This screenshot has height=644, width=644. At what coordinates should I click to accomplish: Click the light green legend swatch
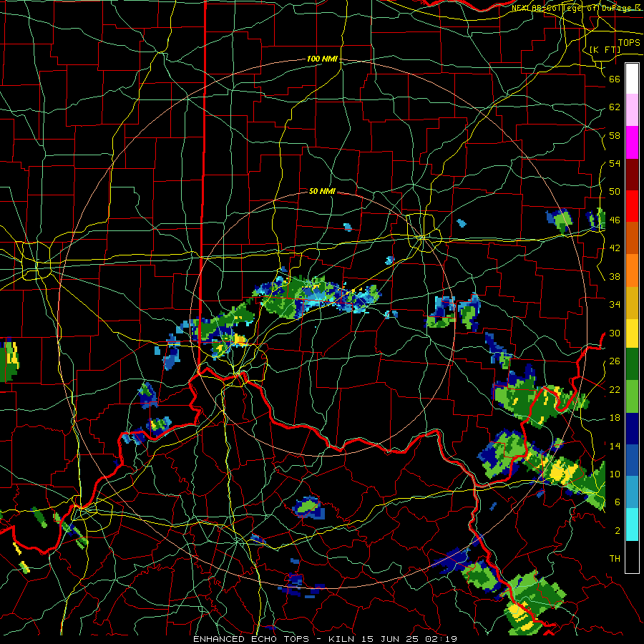[x=632, y=396]
